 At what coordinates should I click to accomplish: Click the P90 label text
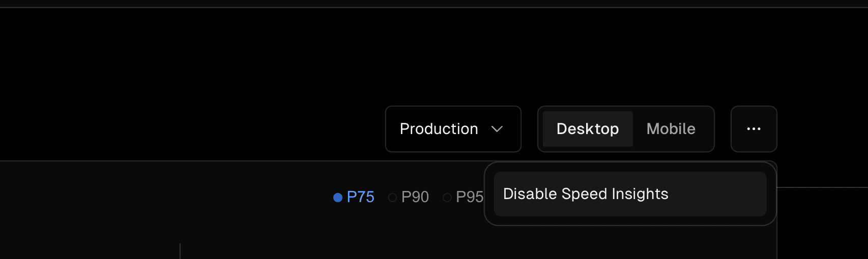pyautogui.click(x=415, y=197)
